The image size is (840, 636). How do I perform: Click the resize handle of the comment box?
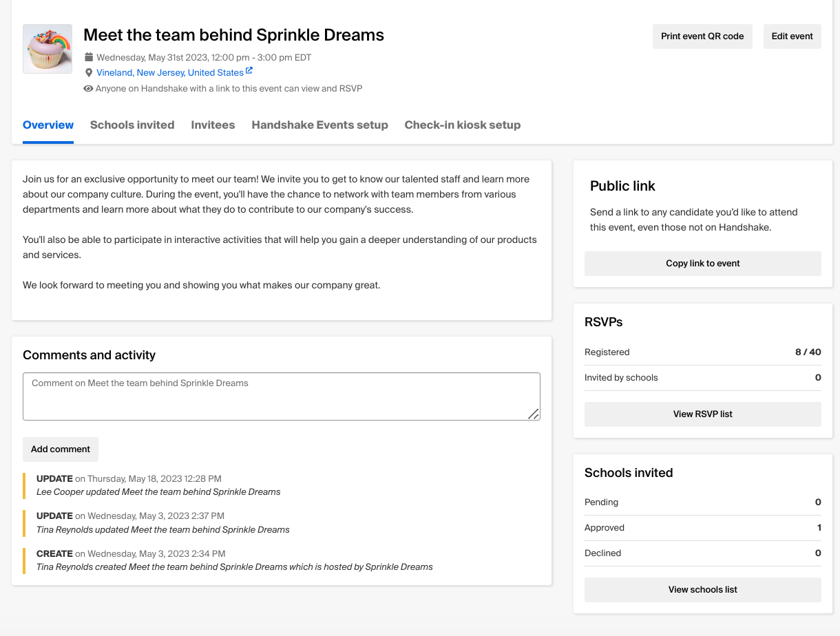tap(534, 414)
